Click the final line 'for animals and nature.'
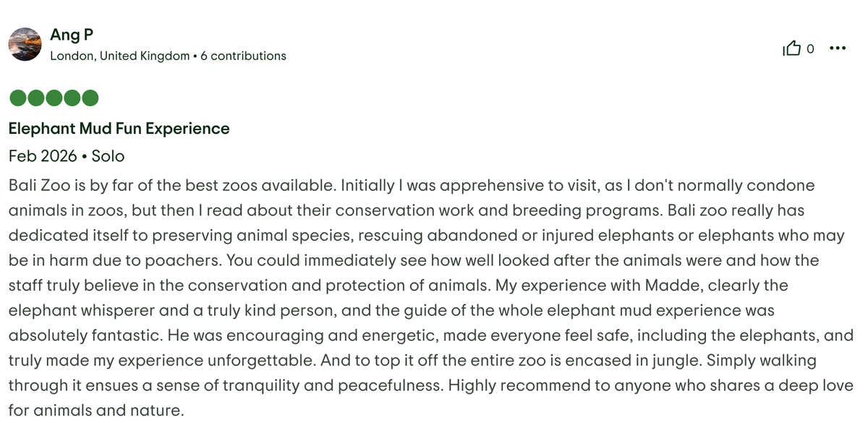The width and height of the screenshot is (868, 423). [96, 410]
